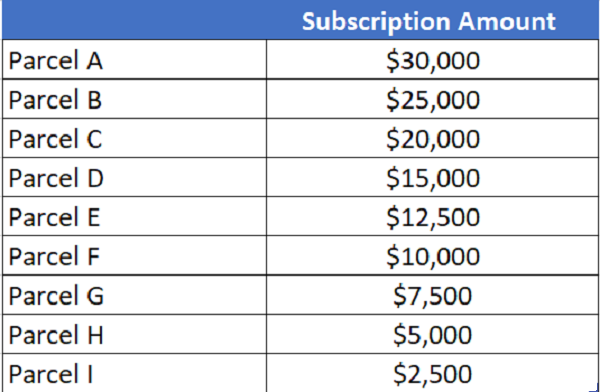Select the $7,500 amount cell
The height and width of the screenshot is (392, 600).
coord(432,295)
